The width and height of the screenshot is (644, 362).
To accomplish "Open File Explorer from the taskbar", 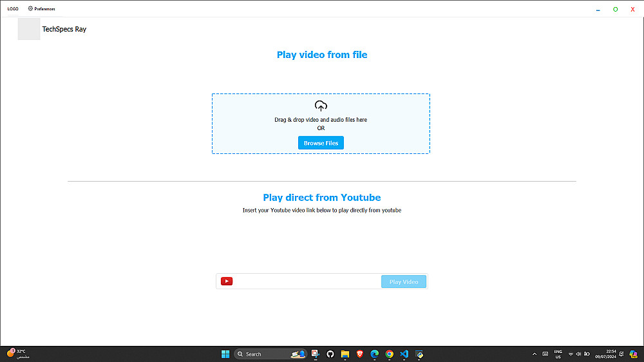I will tap(345, 354).
